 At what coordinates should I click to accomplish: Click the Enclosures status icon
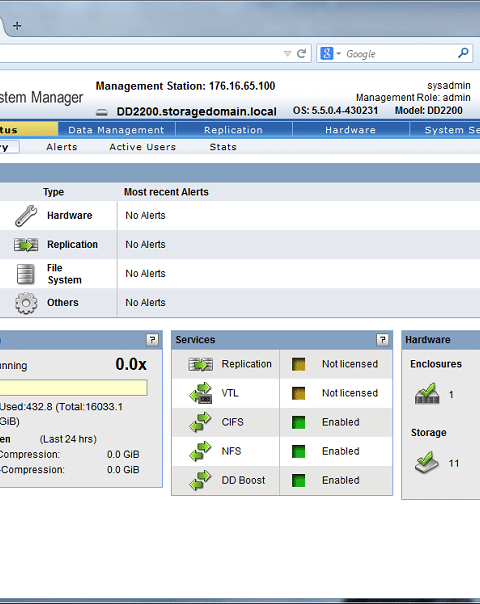(427, 394)
